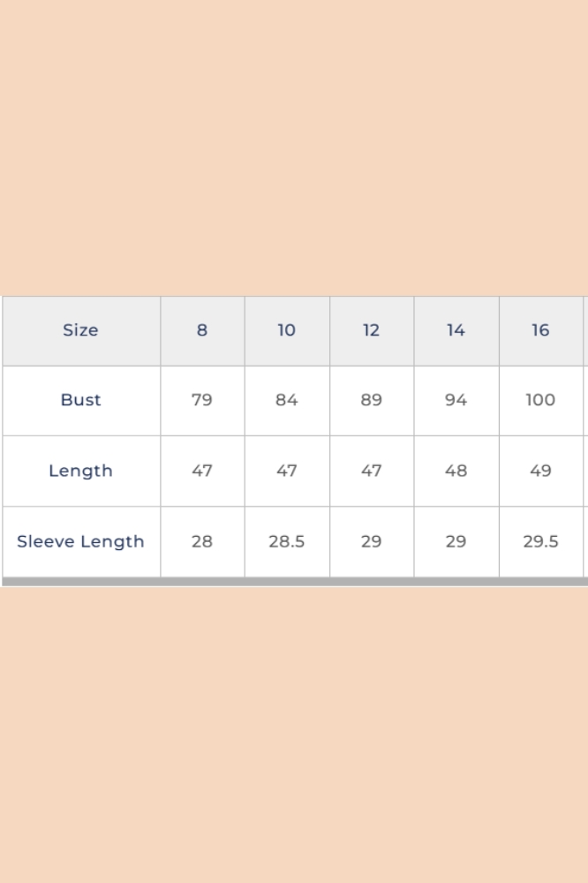Click the Size header cell
Viewport: 588px width, 883px height.
(x=80, y=330)
